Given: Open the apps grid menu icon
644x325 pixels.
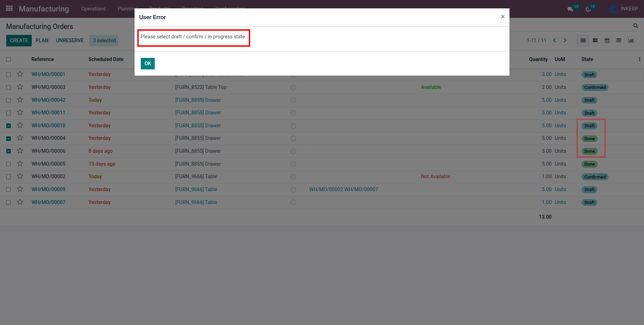Looking at the screenshot, I should (9, 8).
